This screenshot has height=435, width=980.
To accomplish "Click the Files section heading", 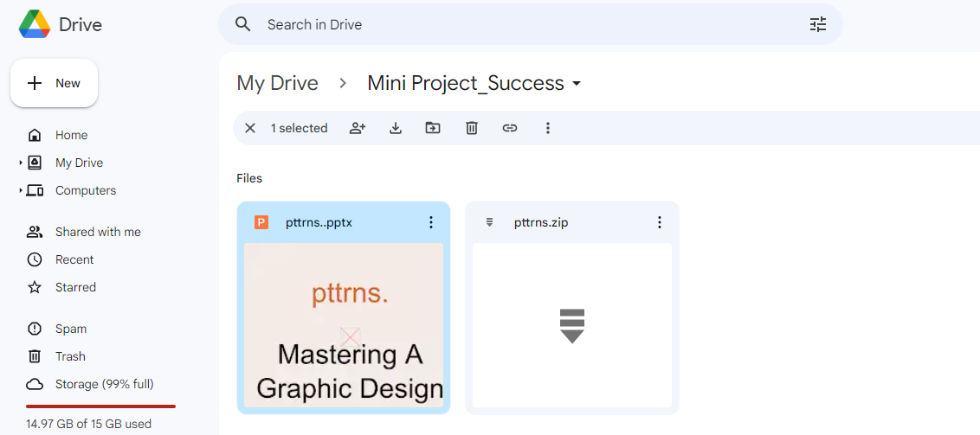I will point(249,178).
